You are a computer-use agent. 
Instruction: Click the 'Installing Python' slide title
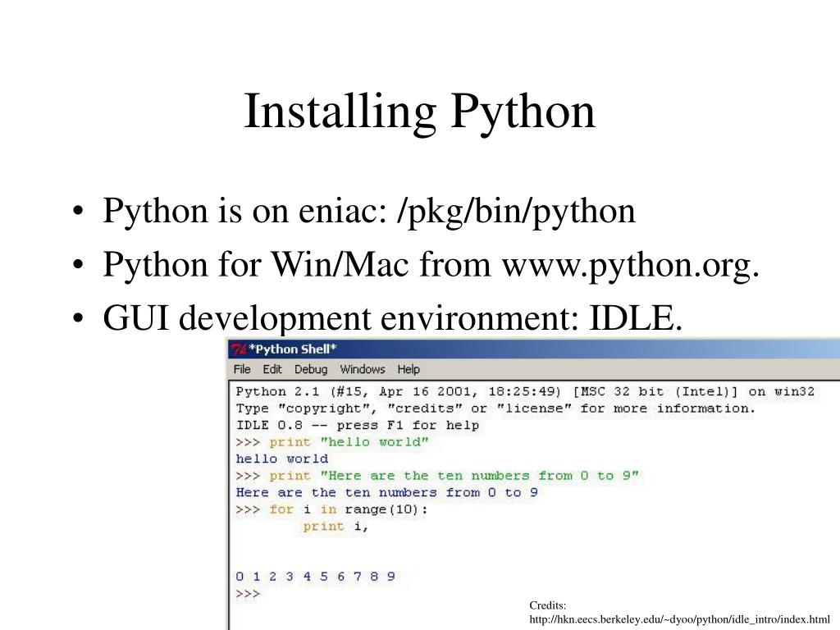(419, 111)
